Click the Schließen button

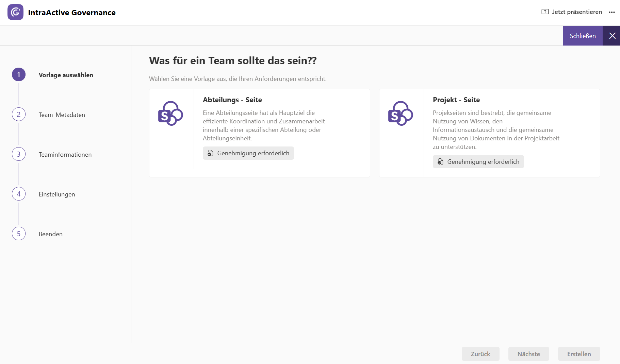(x=583, y=36)
